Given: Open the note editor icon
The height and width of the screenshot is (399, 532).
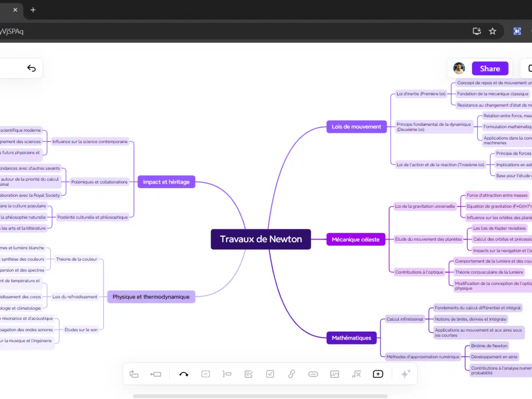Looking at the screenshot, I should pos(249,374).
